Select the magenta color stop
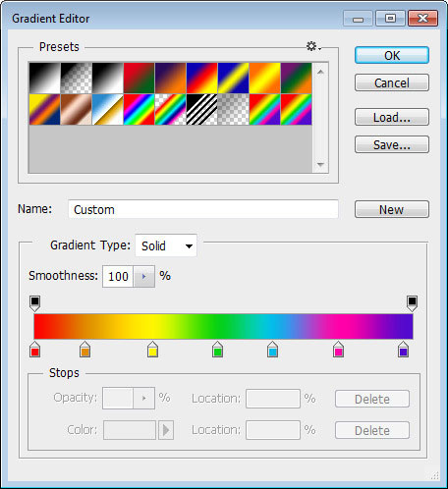Viewport: 448px width, 489px height. (338, 349)
